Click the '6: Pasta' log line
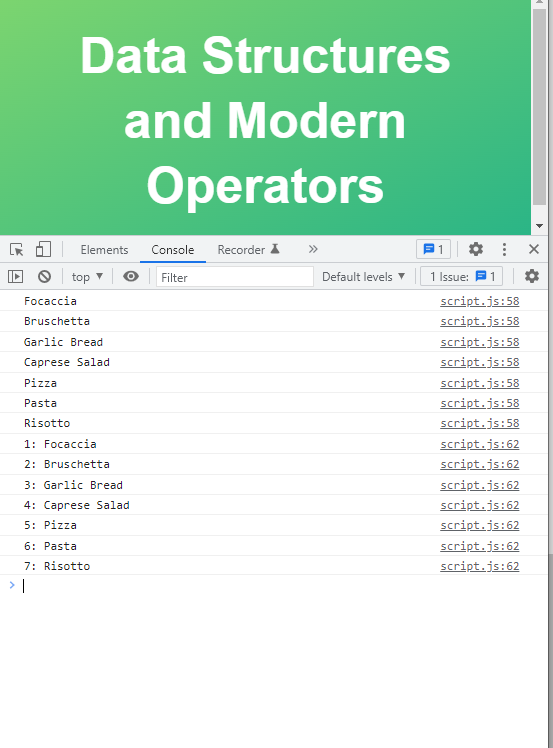This screenshot has height=748, width=553. point(50,546)
